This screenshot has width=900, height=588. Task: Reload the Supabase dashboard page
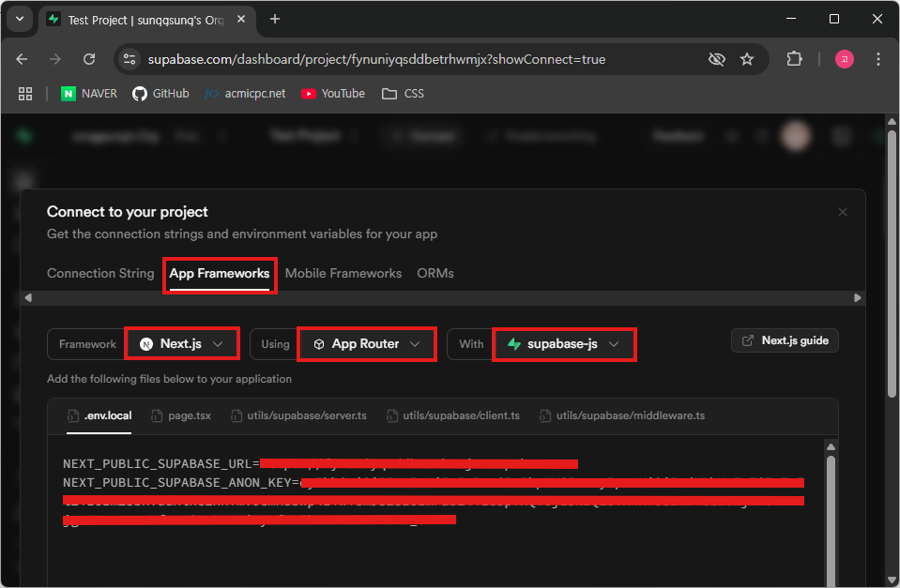89,59
